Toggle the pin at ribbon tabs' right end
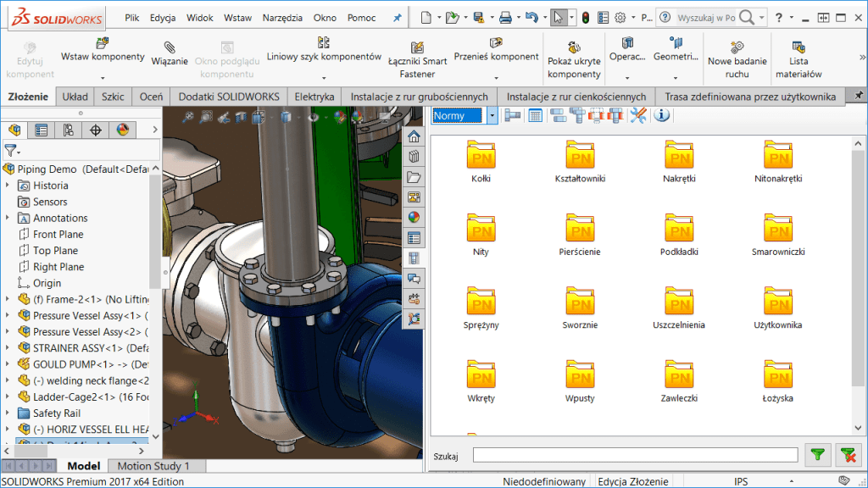The image size is (868, 488). [859, 96]
